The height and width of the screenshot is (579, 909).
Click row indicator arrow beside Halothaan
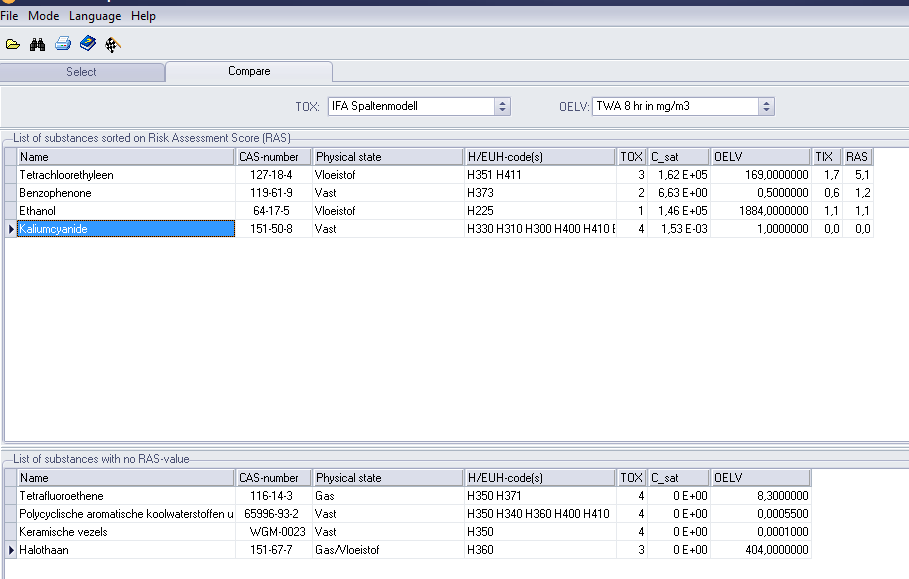tap(11, 550)
